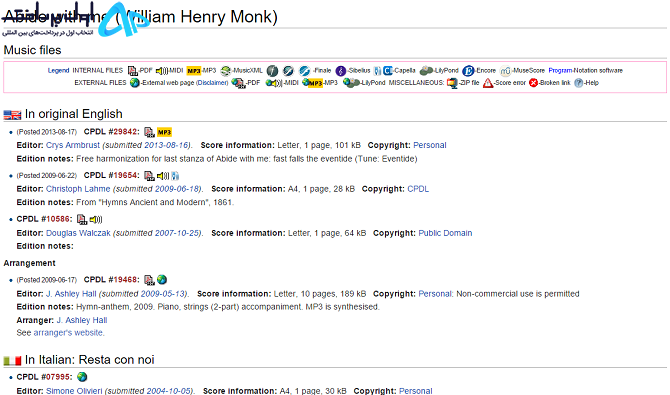
Task: Click the blue AP logo overlay at top
Action: tap(123, 20)
